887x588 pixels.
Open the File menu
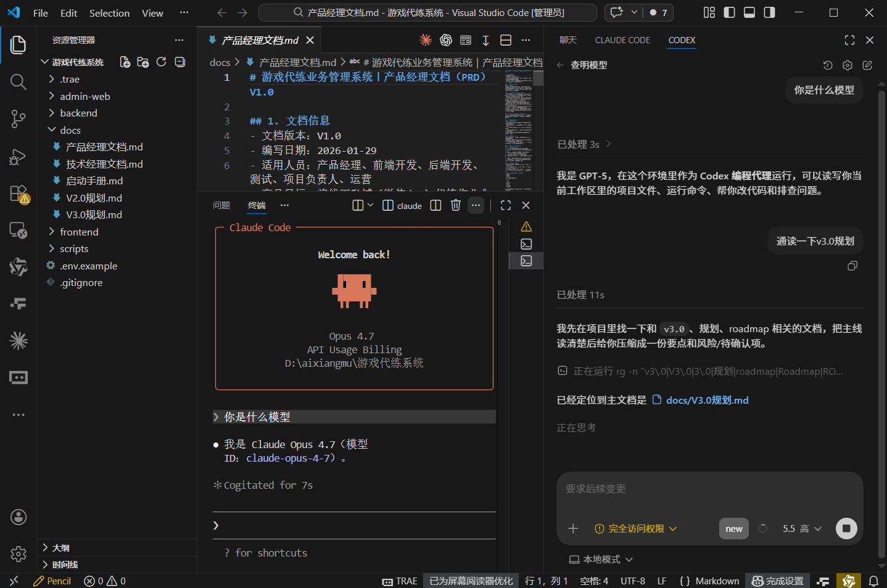(x=41, y=12)
